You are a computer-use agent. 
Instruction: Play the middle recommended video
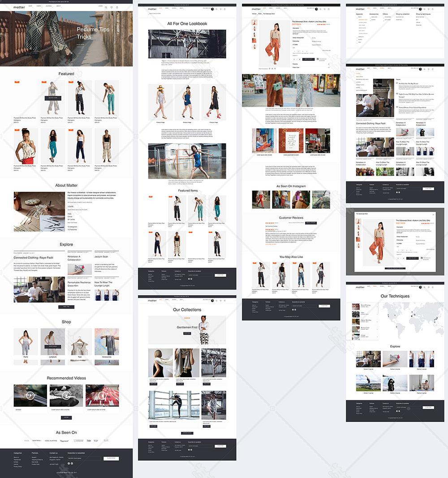[x=66, y=396]
